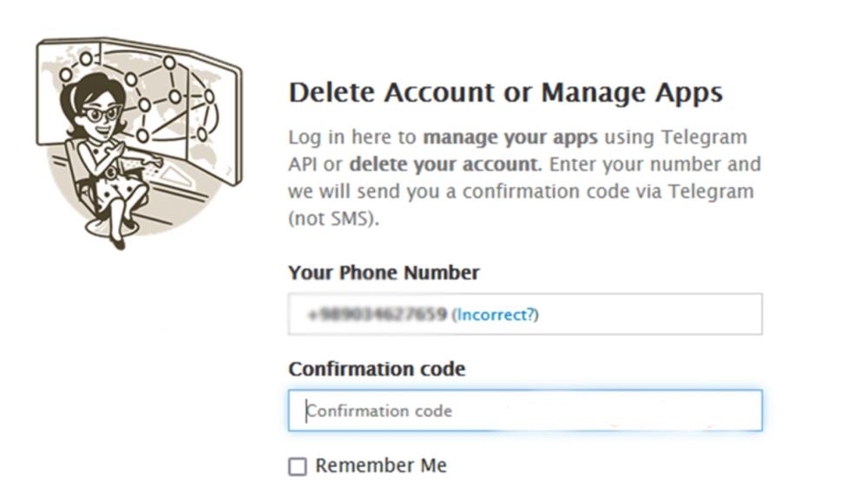Tick the Remember Me checkbox
Image resolution: width=868 pixels, height=489 pixels.
click(x=298, y=466)
